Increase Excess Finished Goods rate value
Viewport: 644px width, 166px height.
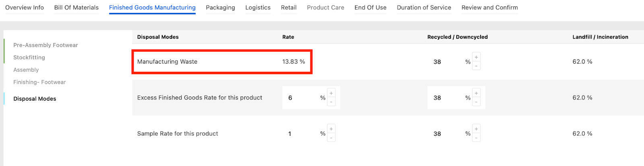(331, 93)
